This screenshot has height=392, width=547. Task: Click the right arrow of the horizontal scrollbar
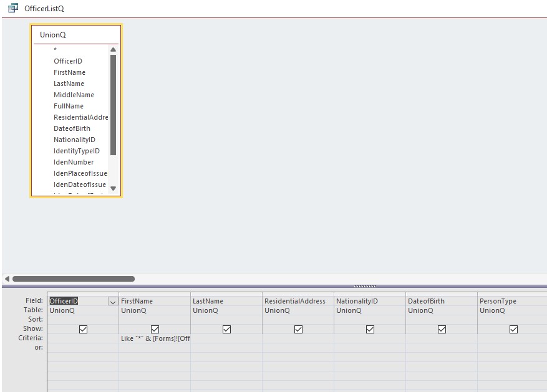[x=542, y=279]
